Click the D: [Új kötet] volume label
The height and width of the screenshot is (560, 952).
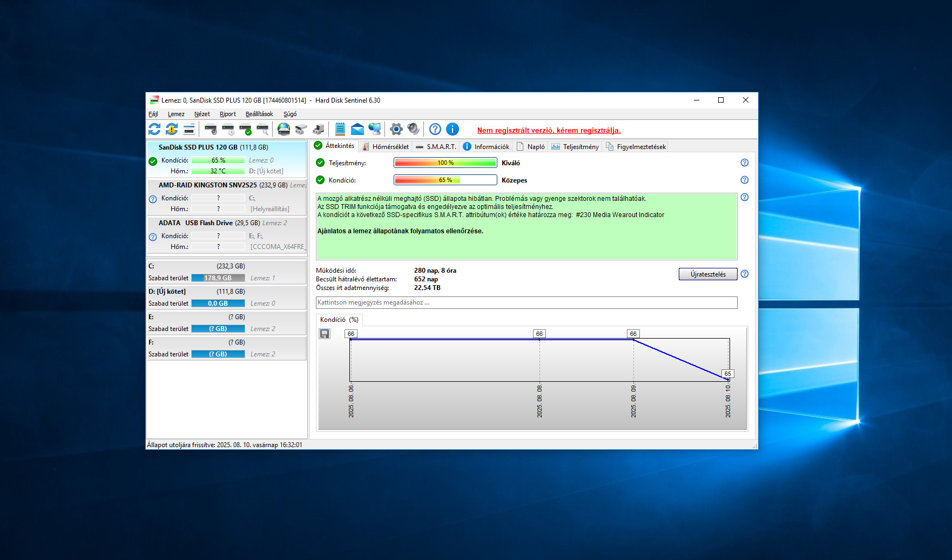(167, 292)
